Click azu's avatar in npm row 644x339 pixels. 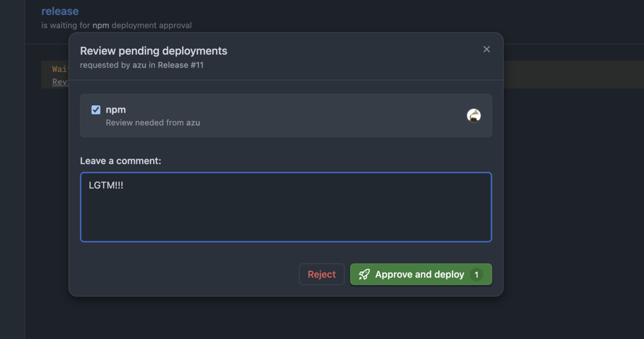click(x=473, y=115)
